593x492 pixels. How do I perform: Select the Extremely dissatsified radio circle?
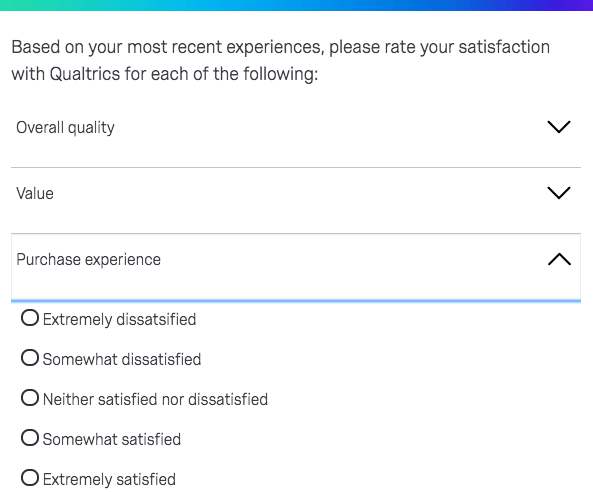coord(30,318)
